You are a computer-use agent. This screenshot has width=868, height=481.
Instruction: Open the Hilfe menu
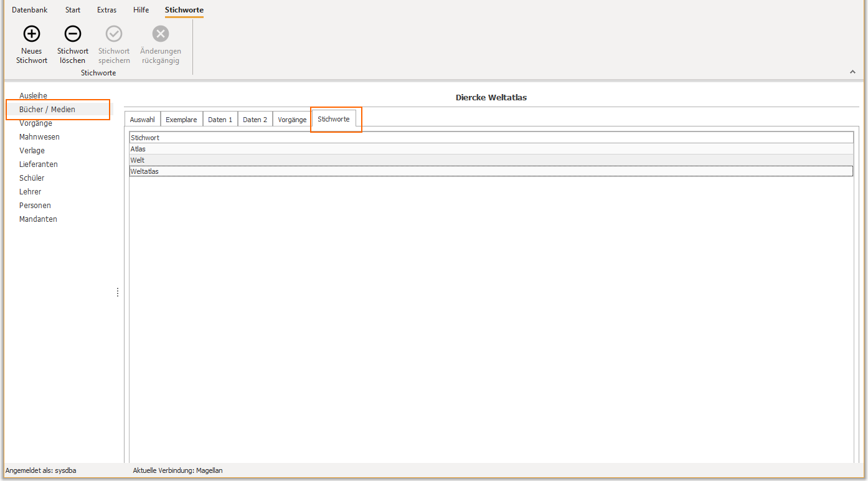pyautogui.click(x=141, y=10)
